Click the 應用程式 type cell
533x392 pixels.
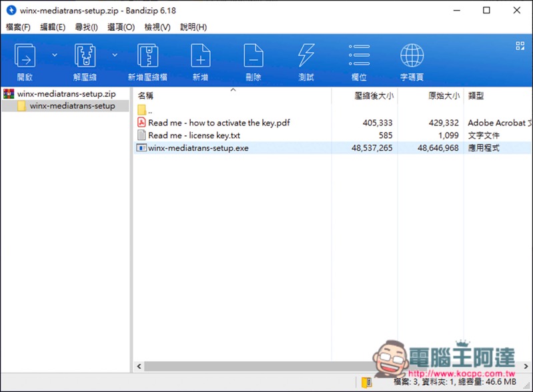(x=484, y=148)
